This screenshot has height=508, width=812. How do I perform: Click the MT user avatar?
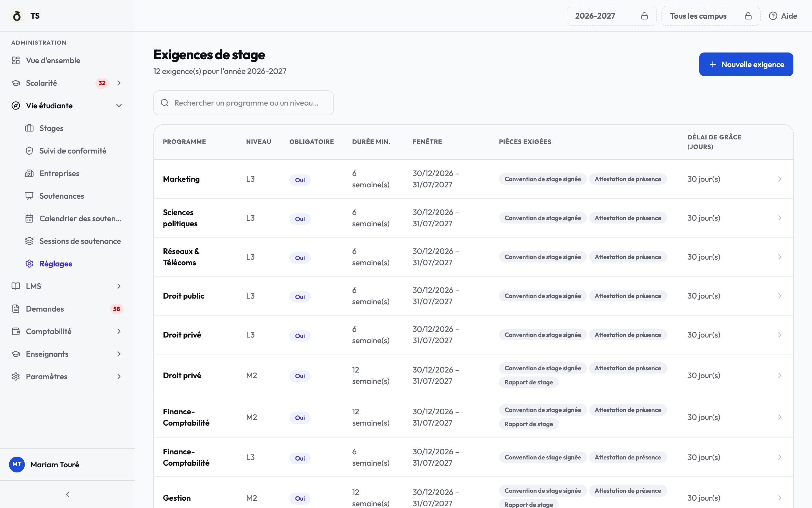[x=17, y=464]
